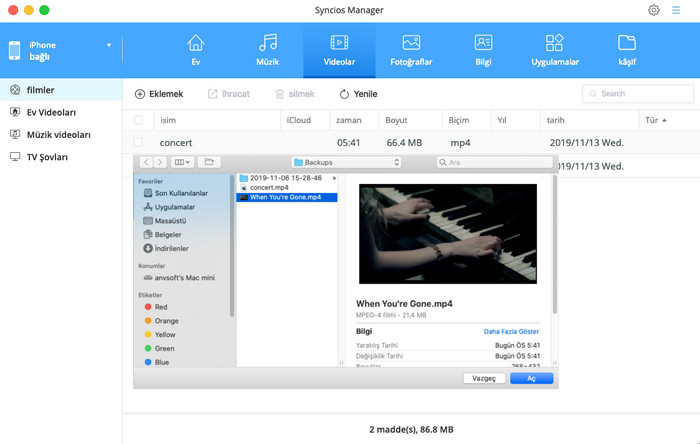This screenshot has width=700, height=444.
Task: Open the Bilgi tab
Action: pyautogui.click(x=483, y=50)
